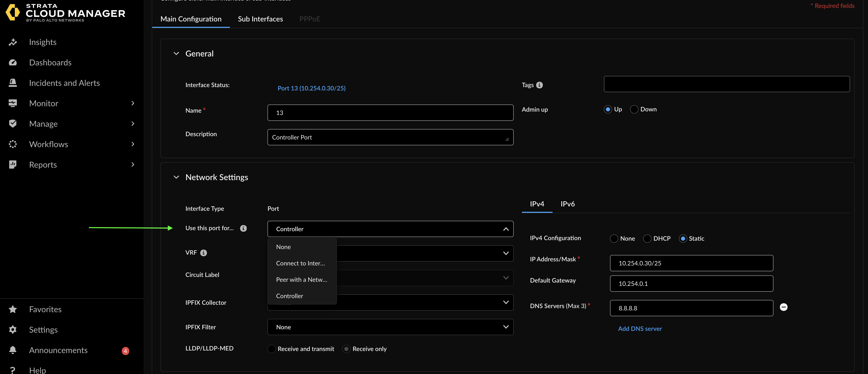Click the Default Gateway input field
Viewport: 868px width, 374px height.
pos(691,283)
